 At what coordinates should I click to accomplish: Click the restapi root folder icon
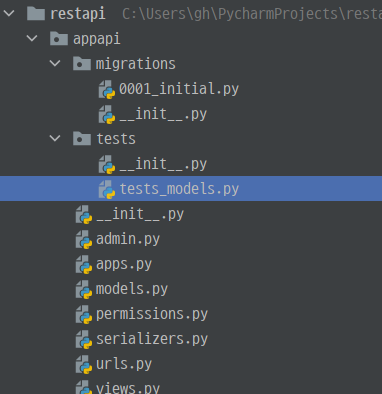coord(36,14)
